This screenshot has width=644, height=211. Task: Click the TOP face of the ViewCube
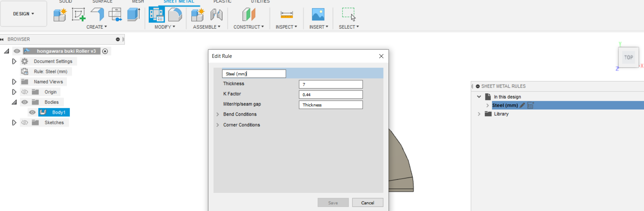coord(629,58)
